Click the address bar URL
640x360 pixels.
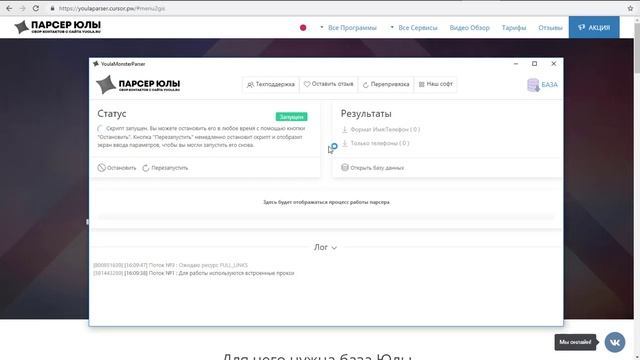112,8
